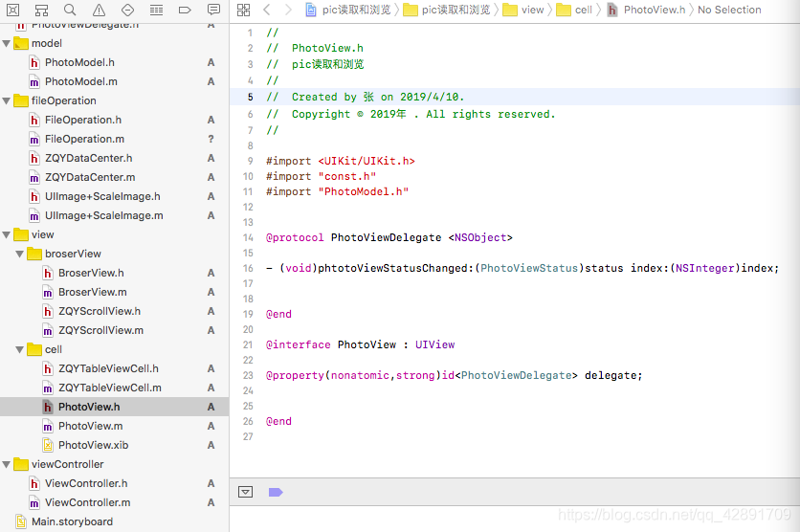Open the find navigator magnifier icon
This screenshot has height=532, width=800.
coord(70,10)
